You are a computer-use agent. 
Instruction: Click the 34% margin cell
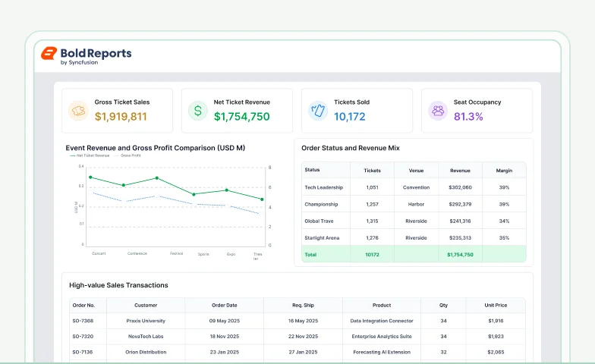coord(504,221)
